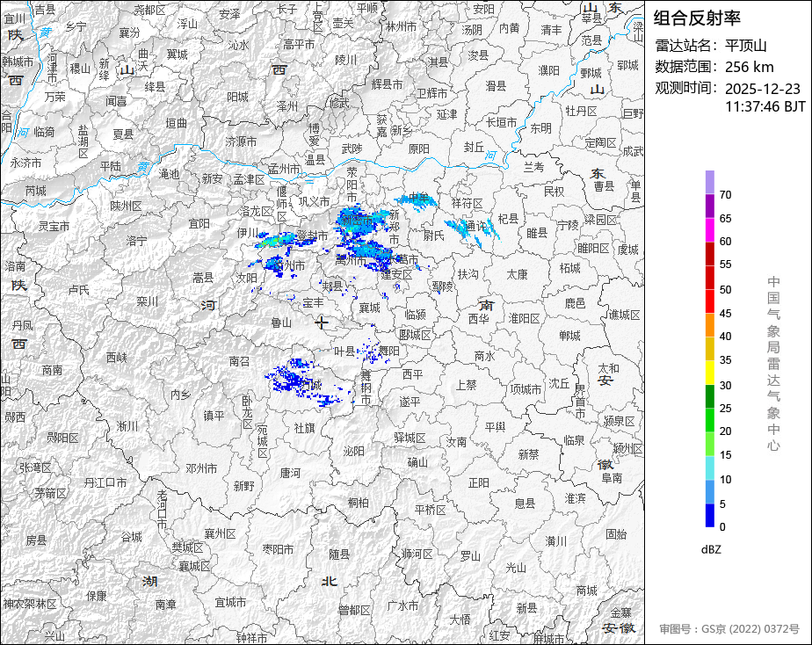Click the data range value 256 km
The image size is (812, 645).
(x=749, y=68)
